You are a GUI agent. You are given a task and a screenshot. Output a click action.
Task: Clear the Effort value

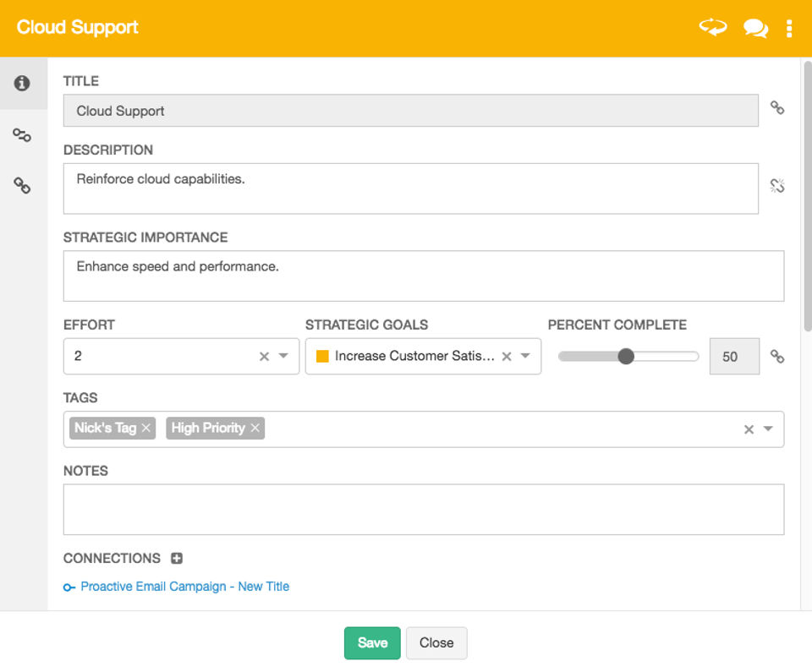point(264,357)
